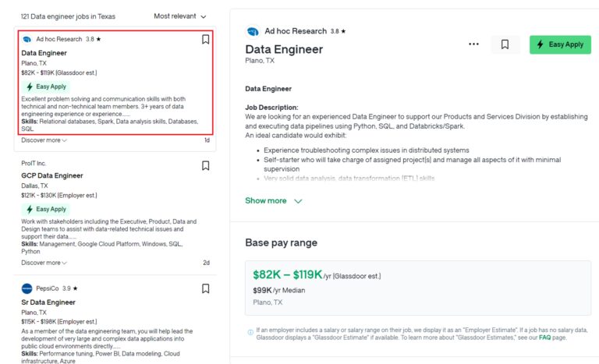Click the PepsiCo company logo icon
This screenshot has width=599, height=364.
[x=27, y=288]
